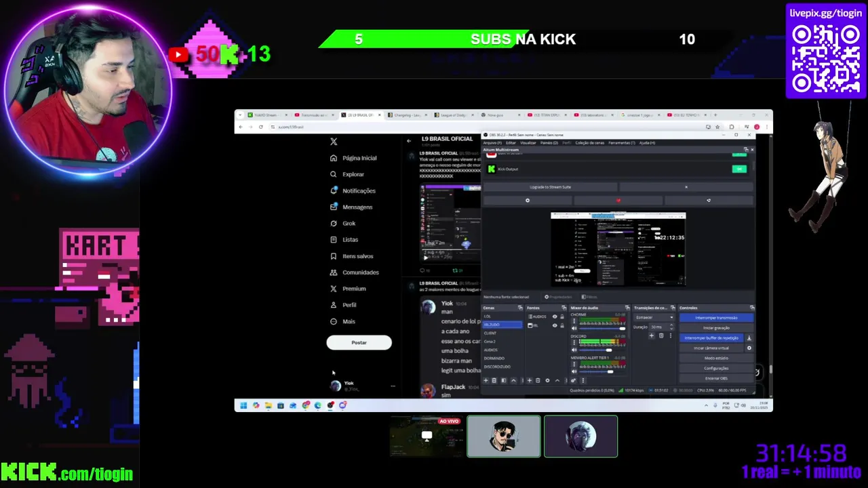The width and height of the screenshot is (868, 488).
Task: Click X logo in Twitter sidebar
Action: click(334, 142)
